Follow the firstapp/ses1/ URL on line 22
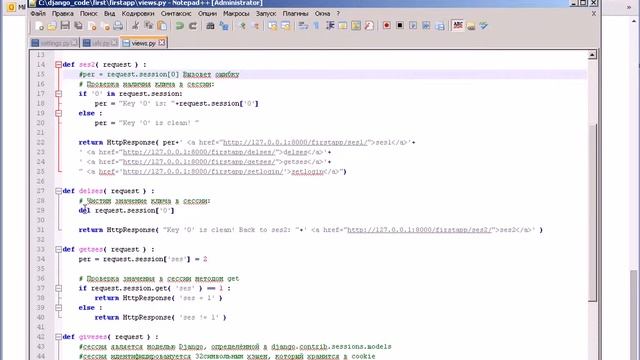Screen dimensions: 640x360 [x=296, y=142]
